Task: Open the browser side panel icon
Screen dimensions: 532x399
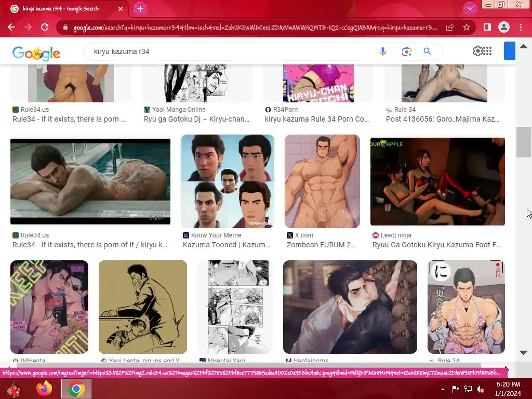Action: click(487, 27)
